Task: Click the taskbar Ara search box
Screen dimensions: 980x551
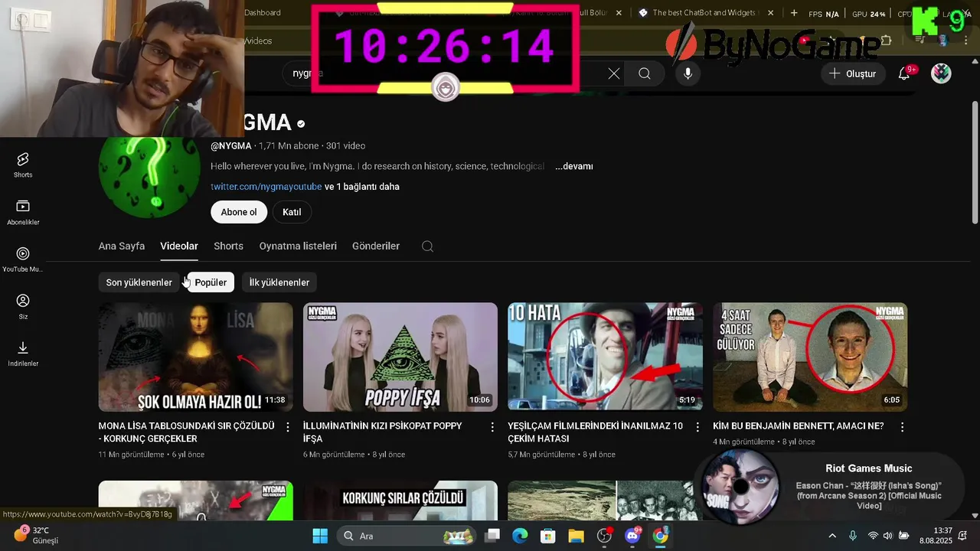Action: 406,536
